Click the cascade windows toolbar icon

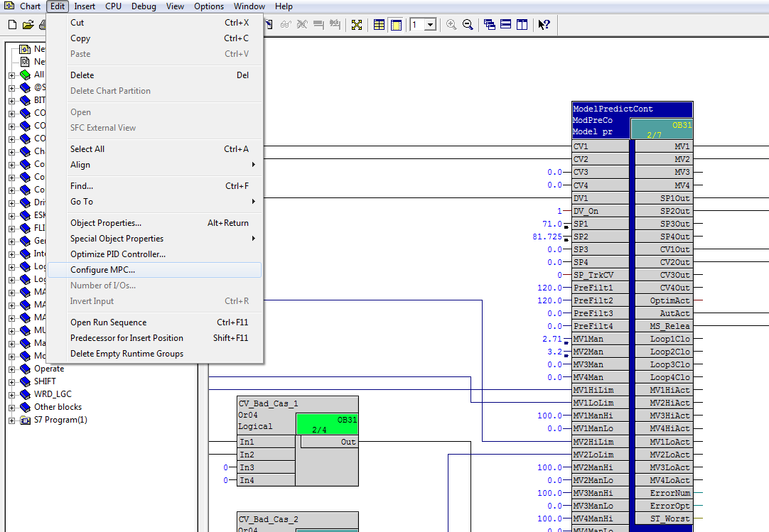pos(490,25)
